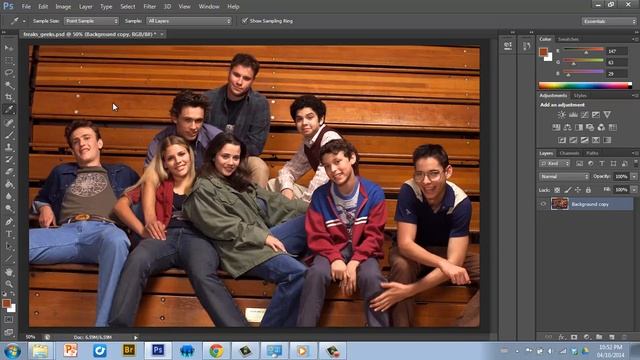Toggle Quick Mask mode
This screenshot has height=360, width=640.
(9, 320)
